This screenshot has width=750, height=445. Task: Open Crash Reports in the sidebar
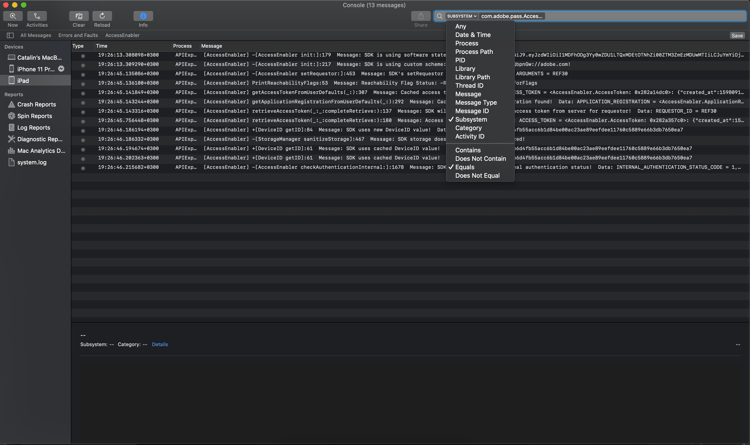coord(36,104)
